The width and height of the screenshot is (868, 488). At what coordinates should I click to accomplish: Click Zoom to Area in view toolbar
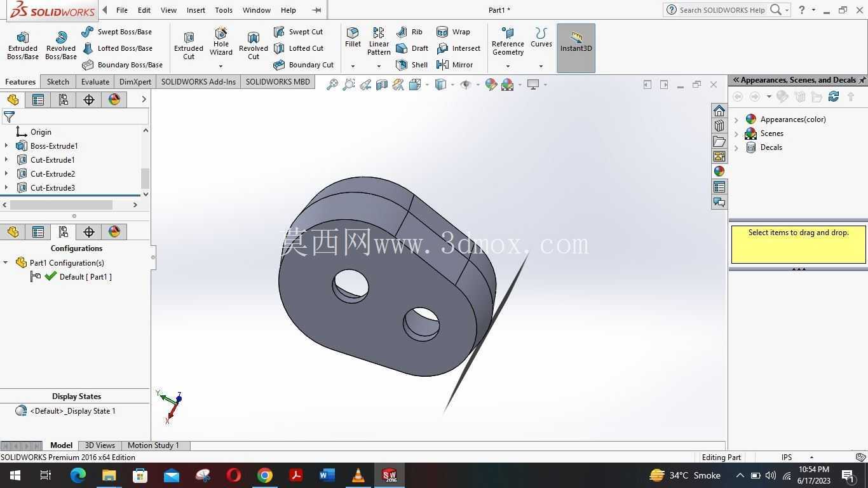coord(348,85)
